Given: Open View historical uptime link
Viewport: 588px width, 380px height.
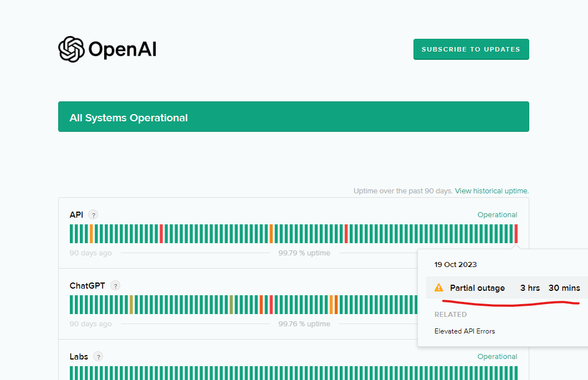Looking at the screenshot, I should (x=492, y=191).
